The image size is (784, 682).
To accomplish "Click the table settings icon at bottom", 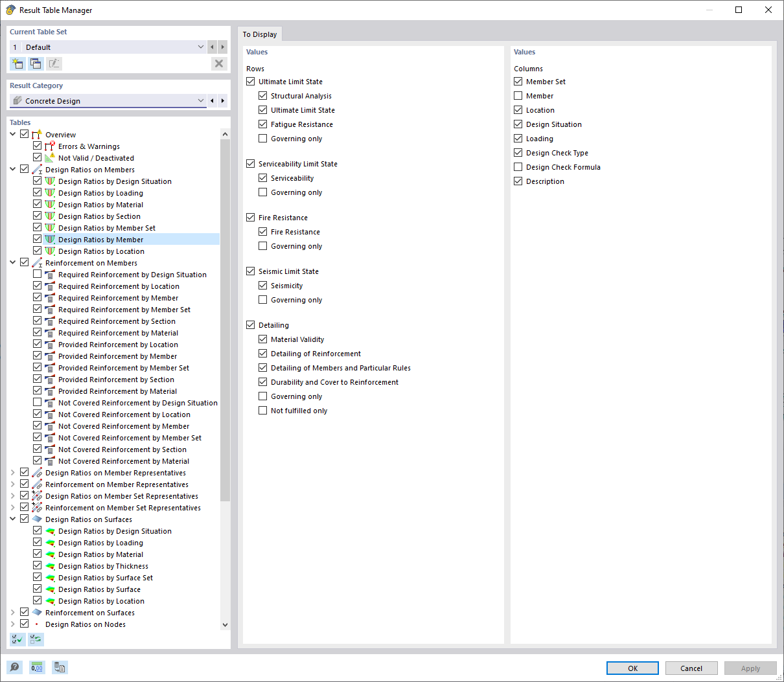I will (x=60, y=668).
